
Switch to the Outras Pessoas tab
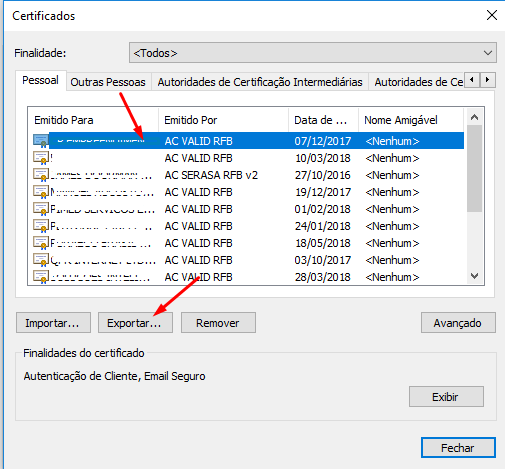pyautogui.click(x=108, y=82)
